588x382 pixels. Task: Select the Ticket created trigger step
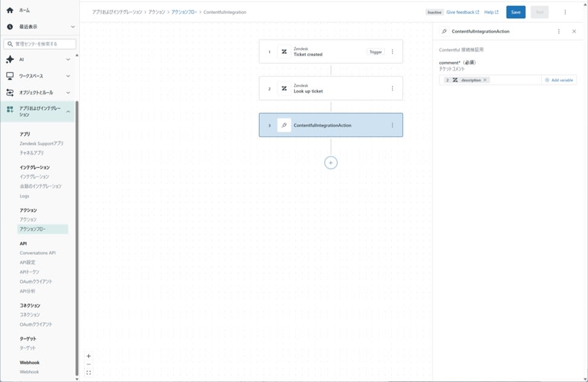pos(331,52)
